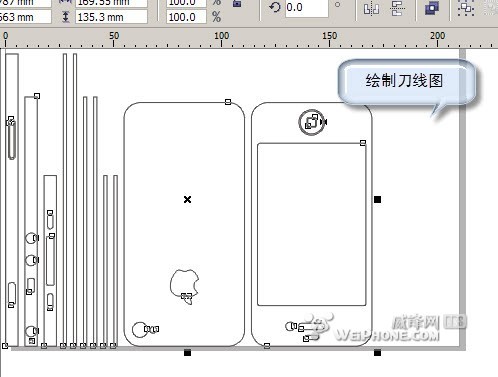Screen dimensions: 498x377
Task: Click the bottom-right black selection handle
Action: [377, 353]
